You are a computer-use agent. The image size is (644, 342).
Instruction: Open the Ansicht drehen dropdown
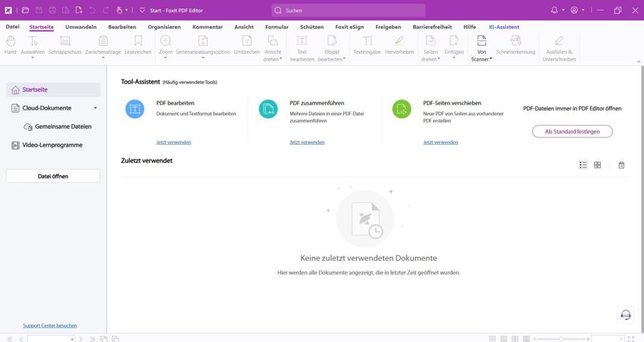click(281, 59)
